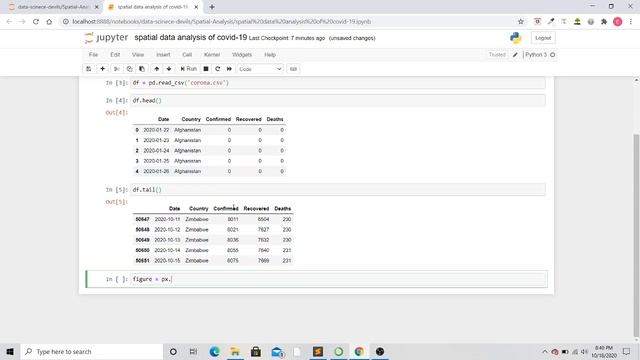This screenshot has width=640, height=360.
Task: Click the Python logo near Logout
Action: tap(516, 38)
